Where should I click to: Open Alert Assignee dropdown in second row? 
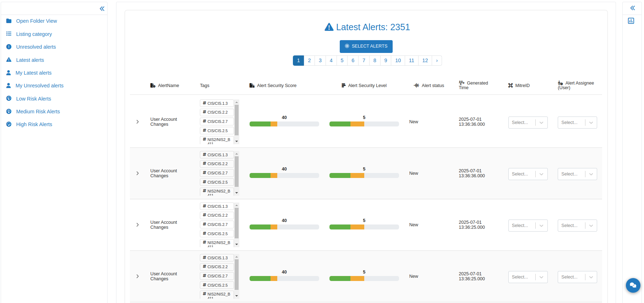[x=577, y=174]
